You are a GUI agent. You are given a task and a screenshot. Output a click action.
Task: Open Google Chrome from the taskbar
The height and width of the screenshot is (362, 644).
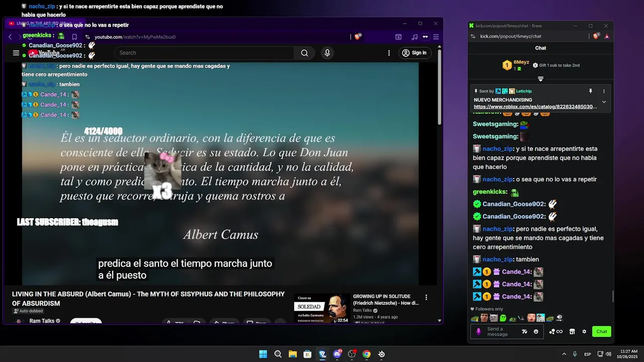tap(367, 354)
